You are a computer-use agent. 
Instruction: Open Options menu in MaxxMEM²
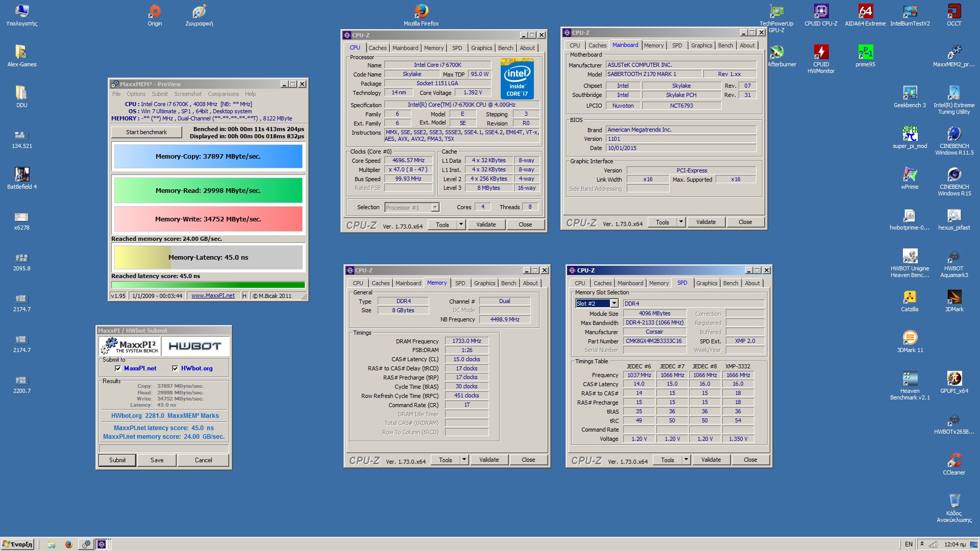[x=136, y=94]
